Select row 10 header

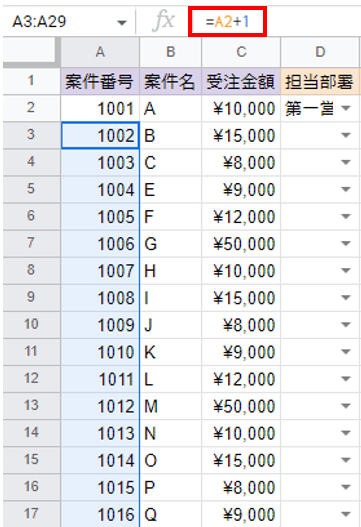click(31, 325)
